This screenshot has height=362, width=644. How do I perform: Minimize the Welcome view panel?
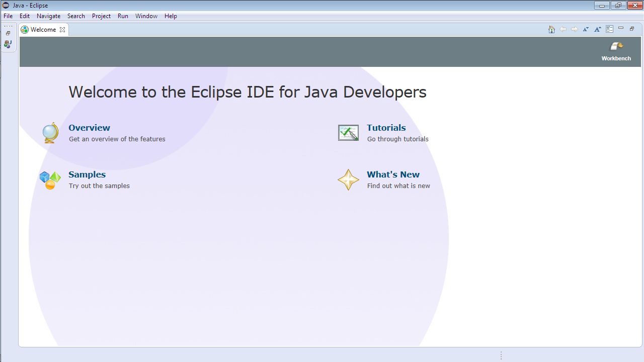[621, 28]
